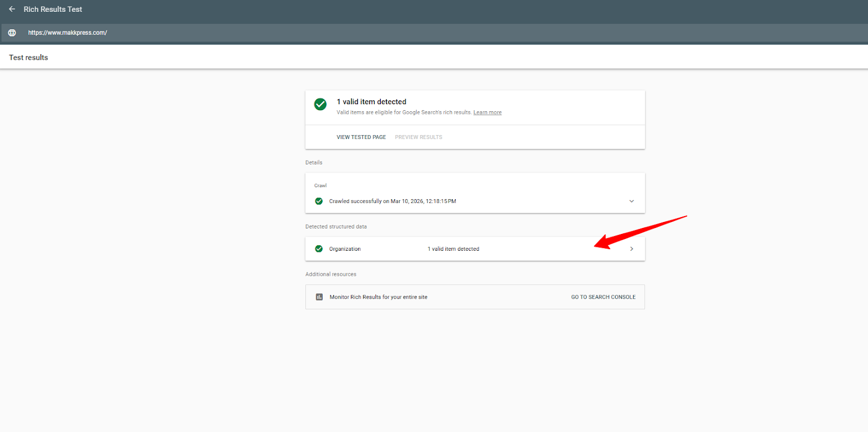Screen dimensions: 868x432
Task: Click the Crawled successfully timestamp text
Action: point(392,201)
